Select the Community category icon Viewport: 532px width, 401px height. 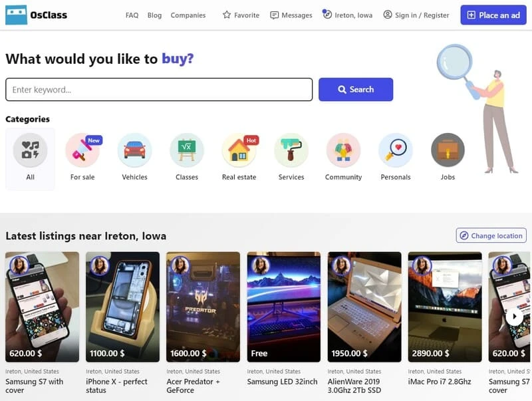(343, 150)
